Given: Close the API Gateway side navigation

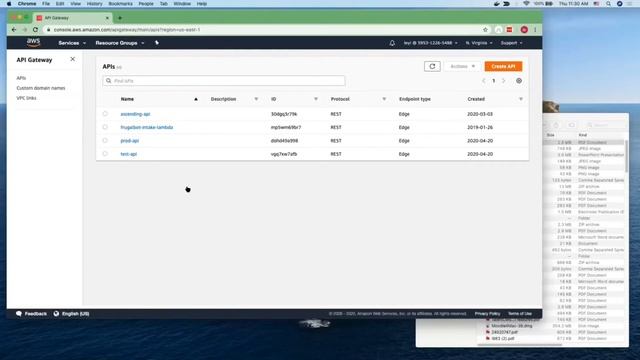Looking at the screenshot, I should pyautogui.click(x=73, y=59).
